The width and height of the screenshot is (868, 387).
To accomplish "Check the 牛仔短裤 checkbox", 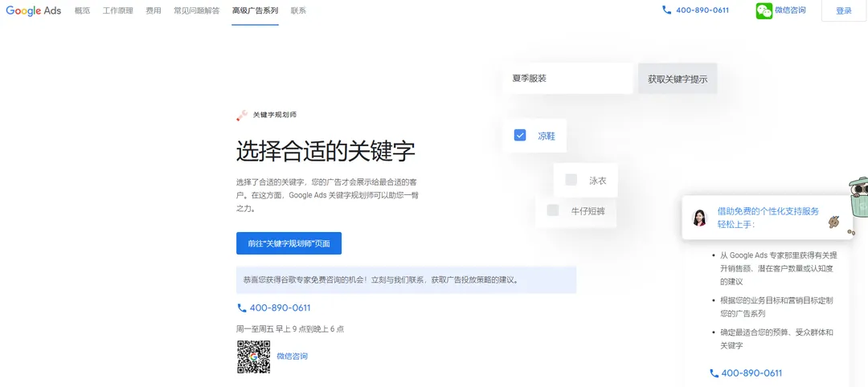I will pyautogui.click(x=552, y=210).
